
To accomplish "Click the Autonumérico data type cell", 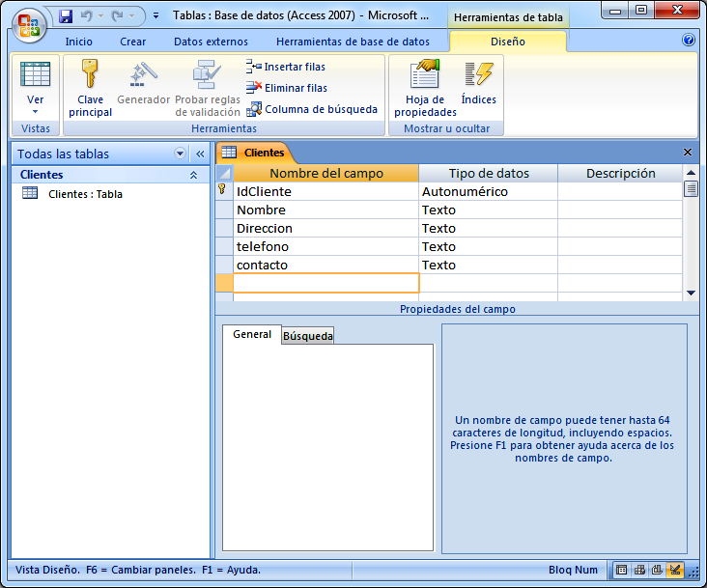I will pos(489,191).
